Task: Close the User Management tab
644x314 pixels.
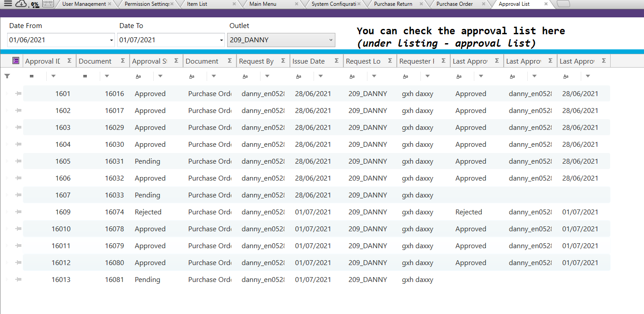Action: [110, 4]
